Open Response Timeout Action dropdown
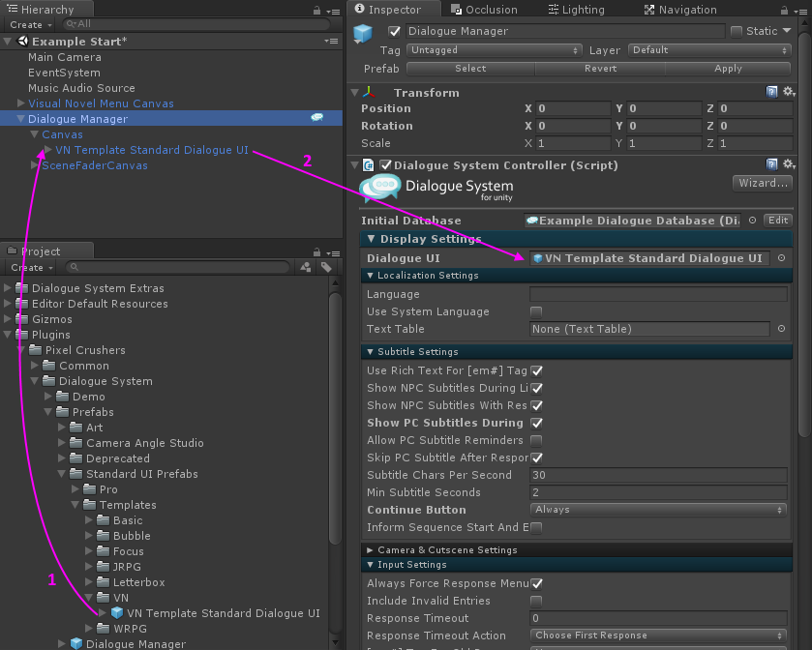Viewport: 812px width, 650px height. (x=658, y=635)
